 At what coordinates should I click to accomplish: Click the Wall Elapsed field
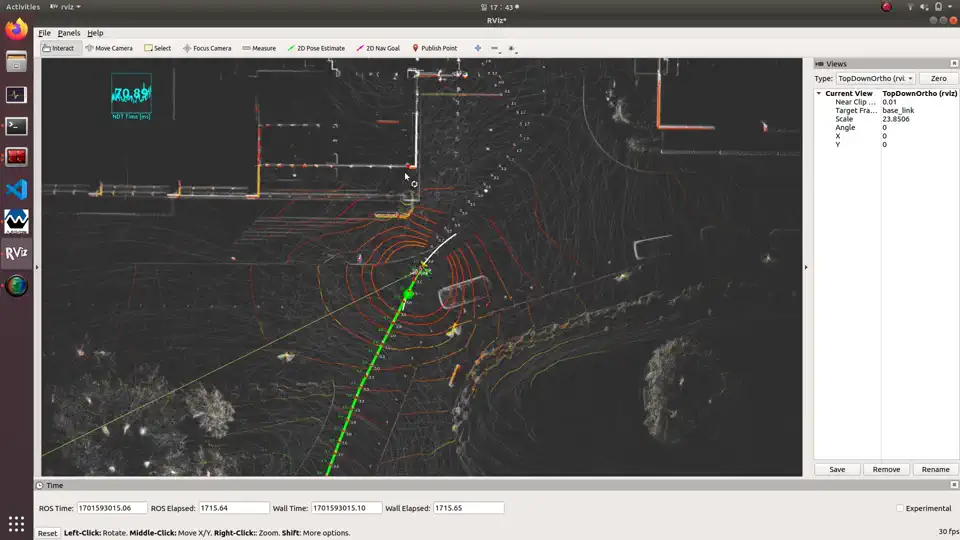click(x=468, y=508)
